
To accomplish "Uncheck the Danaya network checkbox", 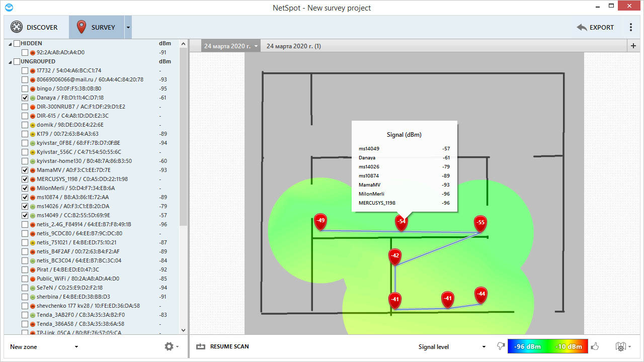I will (x=25, y=98).
